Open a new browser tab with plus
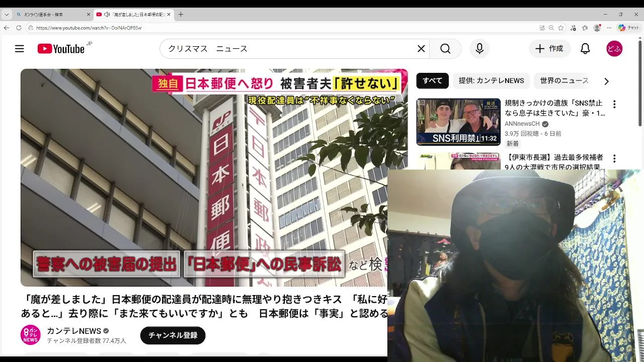This screenshot has width=644, height=362. coord(181,15)
